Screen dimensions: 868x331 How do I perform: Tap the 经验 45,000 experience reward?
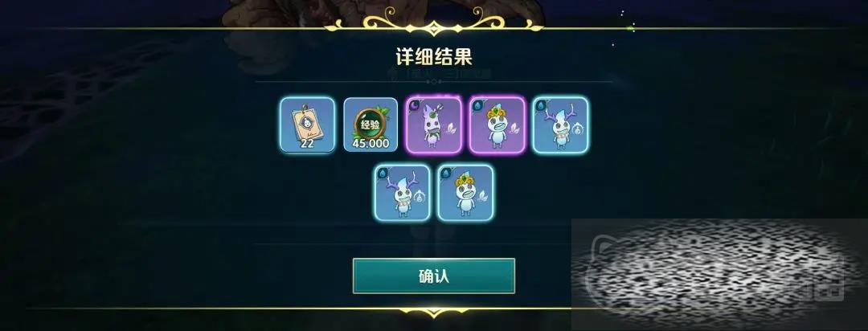371,125
